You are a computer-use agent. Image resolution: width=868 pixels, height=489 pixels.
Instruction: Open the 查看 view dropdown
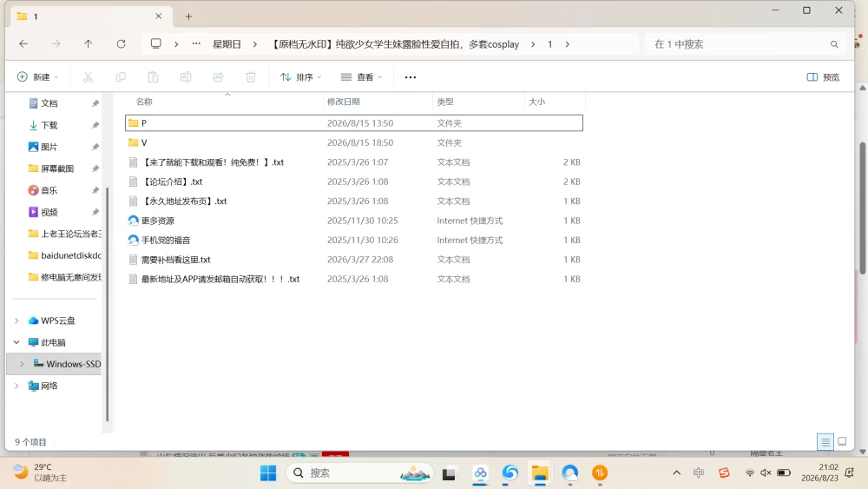[x=361, y=77]
